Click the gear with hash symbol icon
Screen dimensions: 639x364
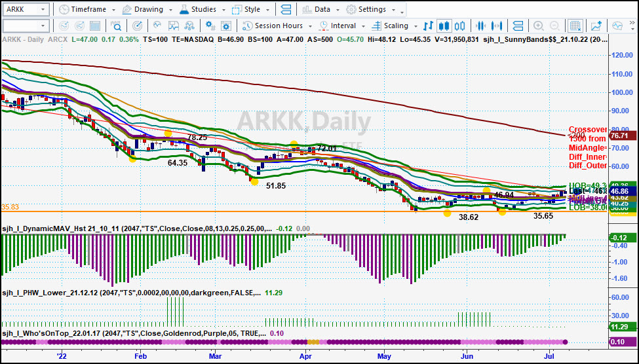210,26
